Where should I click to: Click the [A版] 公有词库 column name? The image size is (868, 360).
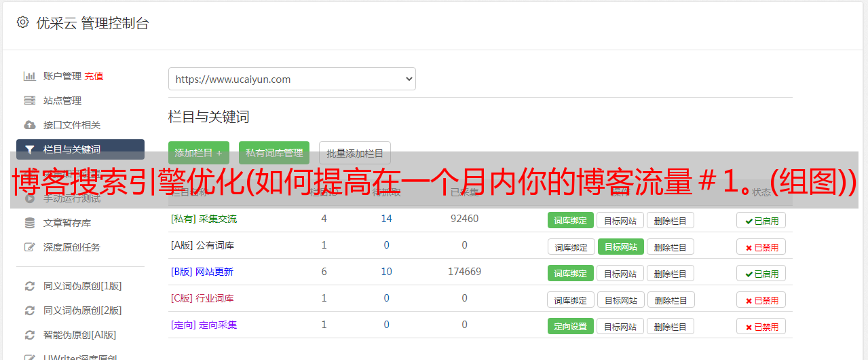pyautogui.click(x=202, y=245)
